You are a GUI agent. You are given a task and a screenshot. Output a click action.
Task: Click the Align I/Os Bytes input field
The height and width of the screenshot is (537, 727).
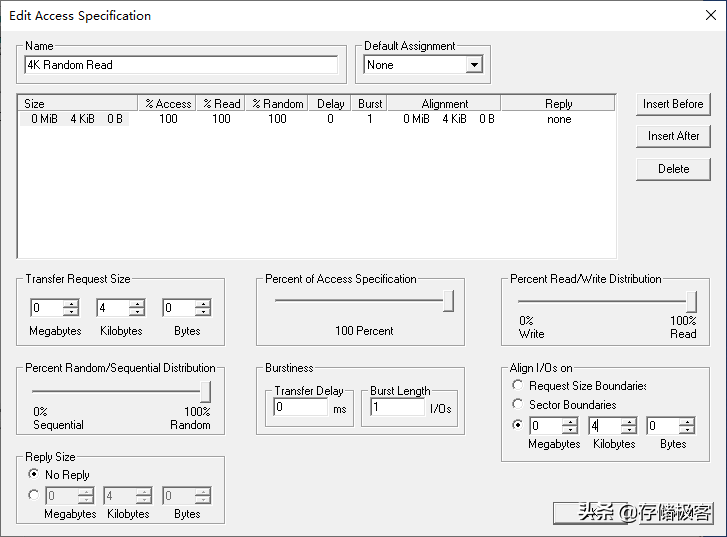[663, 426]
